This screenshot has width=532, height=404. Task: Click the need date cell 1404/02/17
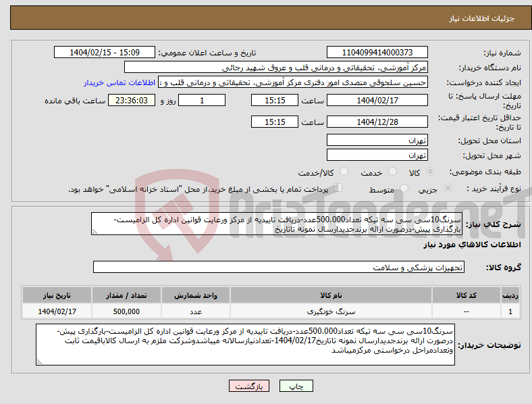57,311
